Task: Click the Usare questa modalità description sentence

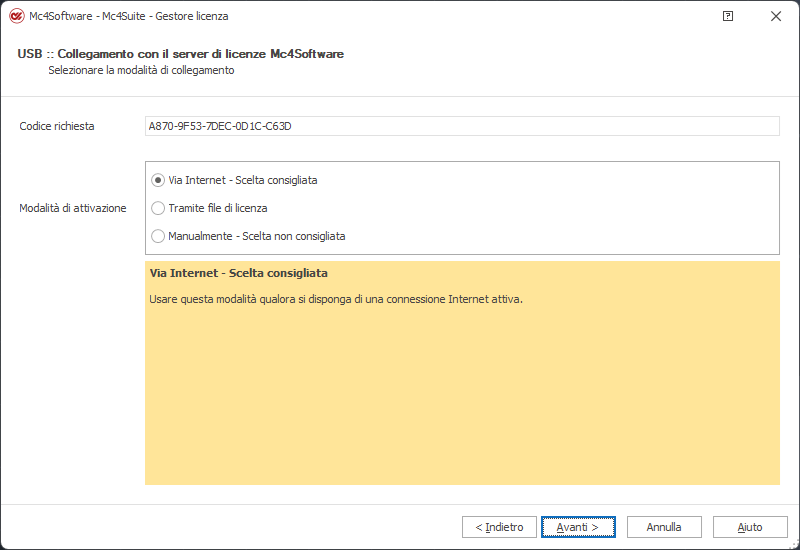Action: [x=336, y=299]
